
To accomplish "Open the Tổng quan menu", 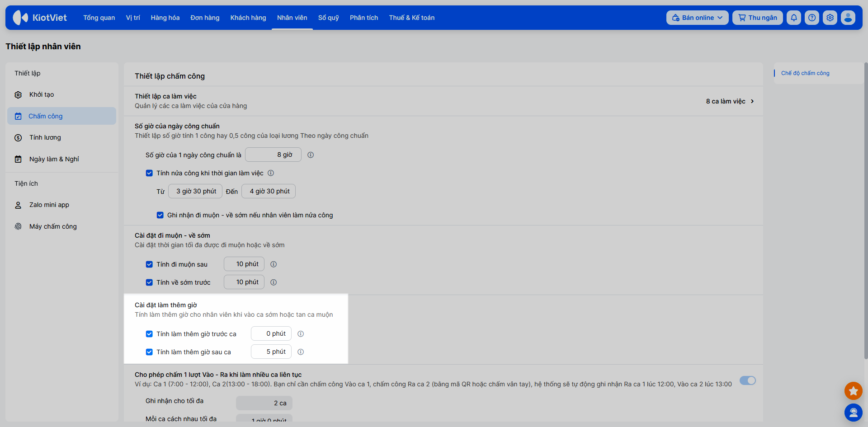I will [x=99, y=18].
